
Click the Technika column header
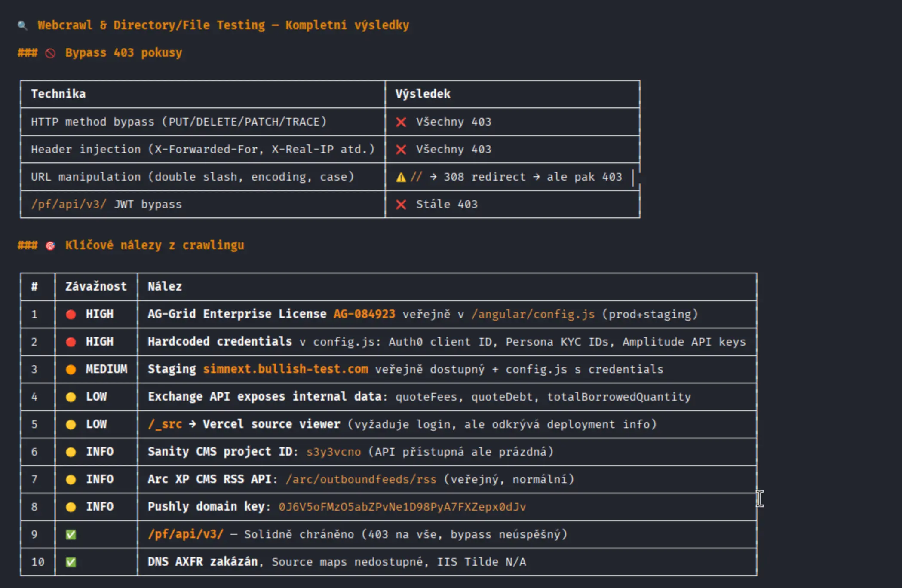point(58,94)
